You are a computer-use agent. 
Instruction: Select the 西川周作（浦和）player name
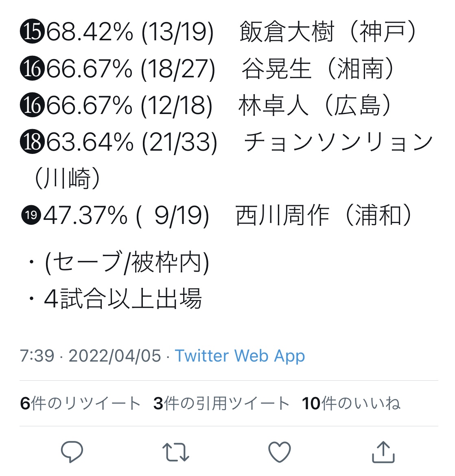tap(324, 215)
